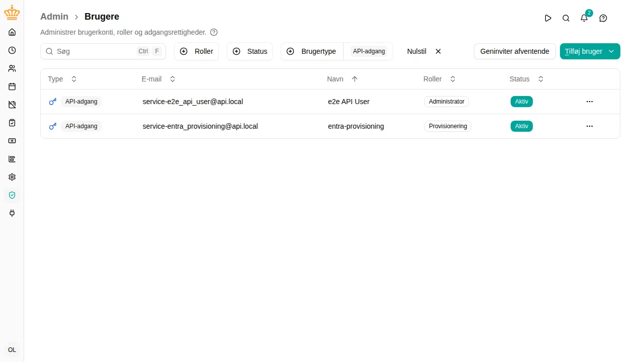This screenshot has width=644, height=362.
Task: Click the info icon beside page description
Action: click(x=214, y=32)
